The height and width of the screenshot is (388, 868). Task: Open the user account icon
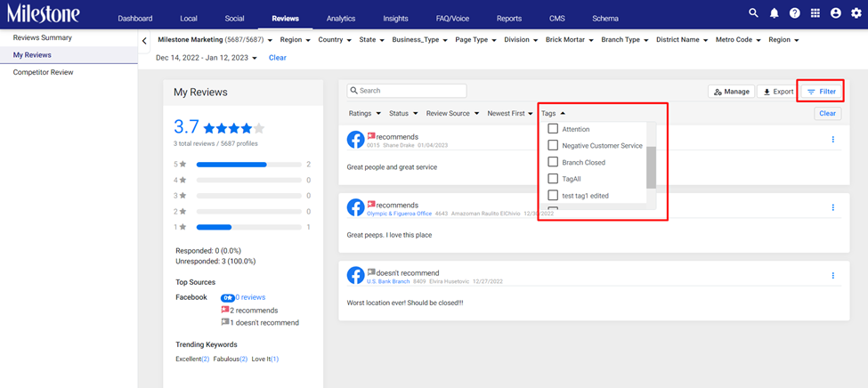(x=836, y=13)
